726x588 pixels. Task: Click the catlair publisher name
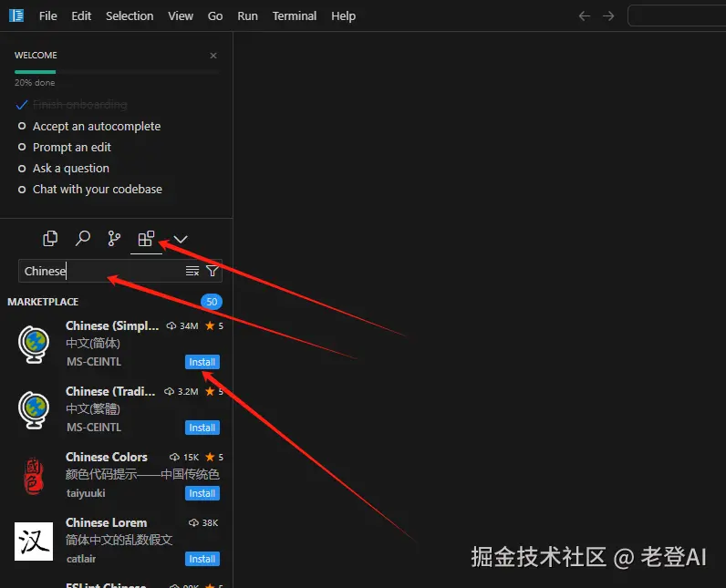tap(81, 560)
